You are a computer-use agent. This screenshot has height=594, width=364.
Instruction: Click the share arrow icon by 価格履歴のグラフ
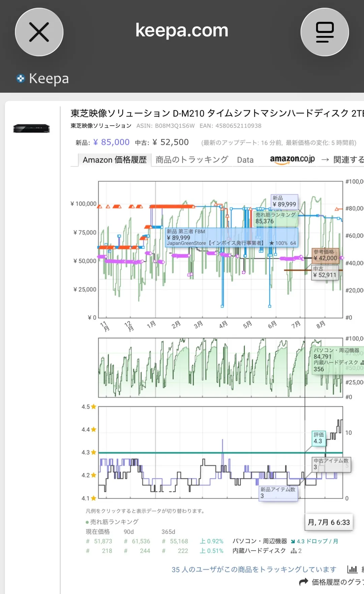pyautogui.click(x=304, y=582)
